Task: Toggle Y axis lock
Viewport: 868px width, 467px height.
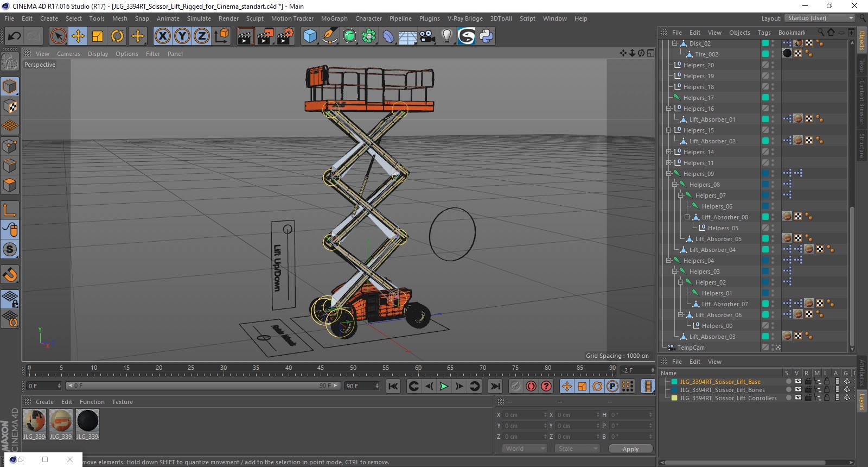Action: tap(182, 36)
